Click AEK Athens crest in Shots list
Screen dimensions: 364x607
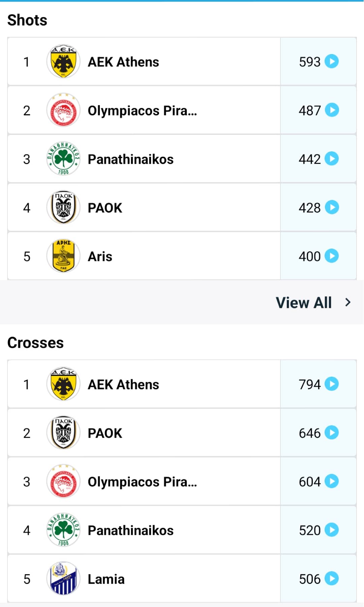click(x=63, y=62)
